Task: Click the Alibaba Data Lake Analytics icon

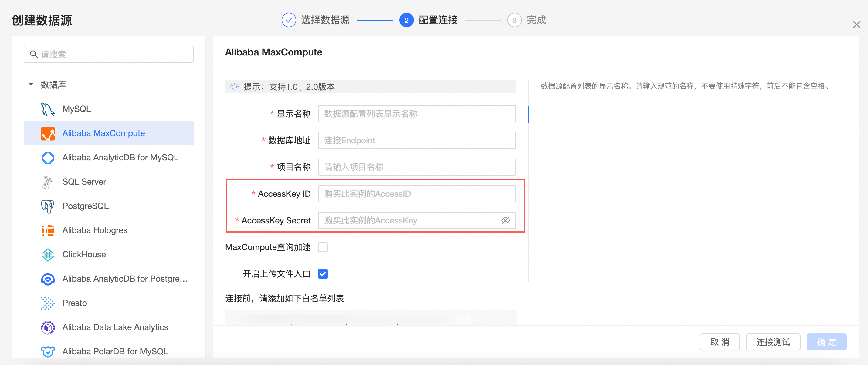Action: (48, 327)
